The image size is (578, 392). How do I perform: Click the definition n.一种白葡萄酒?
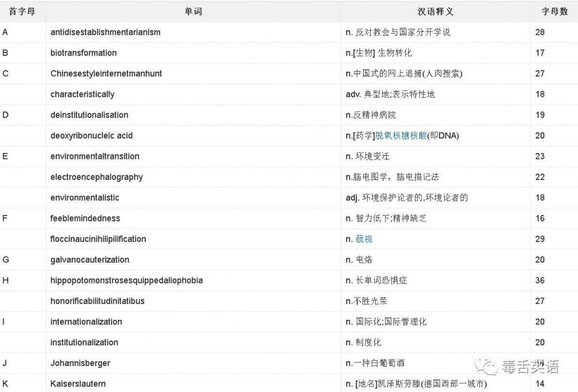[x=375, y=363]
